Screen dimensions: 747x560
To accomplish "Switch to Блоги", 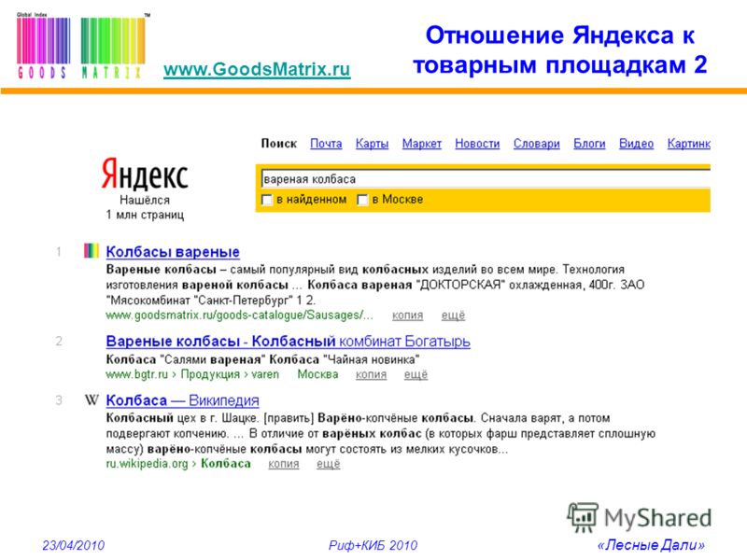I will click(589, 144).
